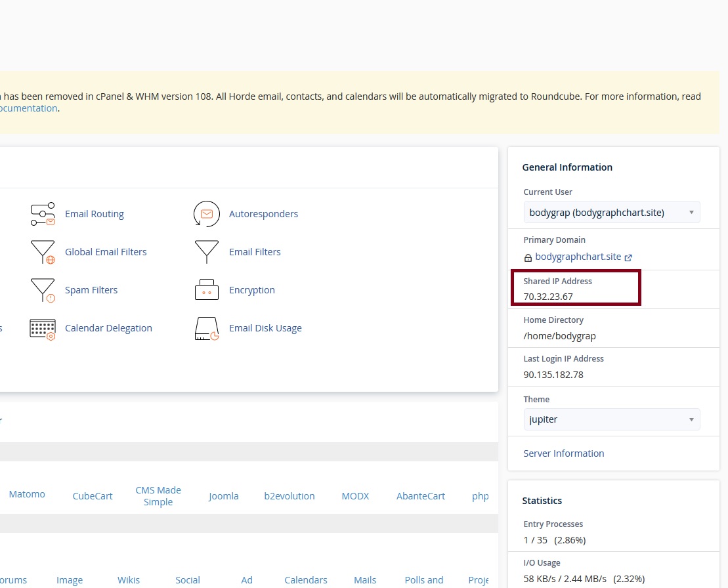Click the General Information heading

(x=567, y=167)
